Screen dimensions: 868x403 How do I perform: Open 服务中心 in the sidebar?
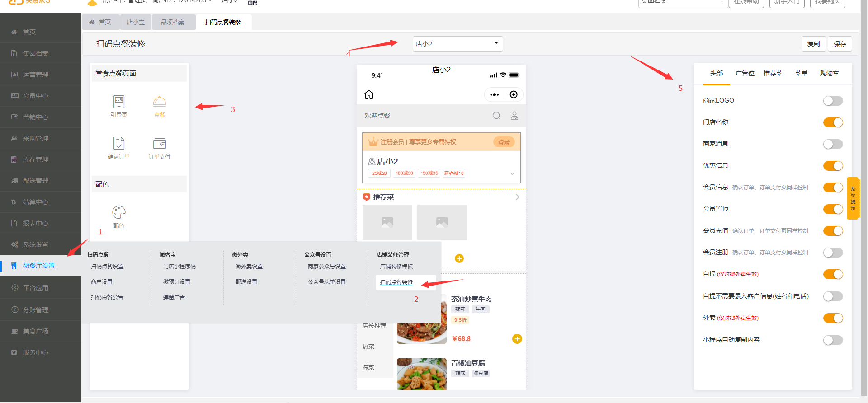pos(41,352)
